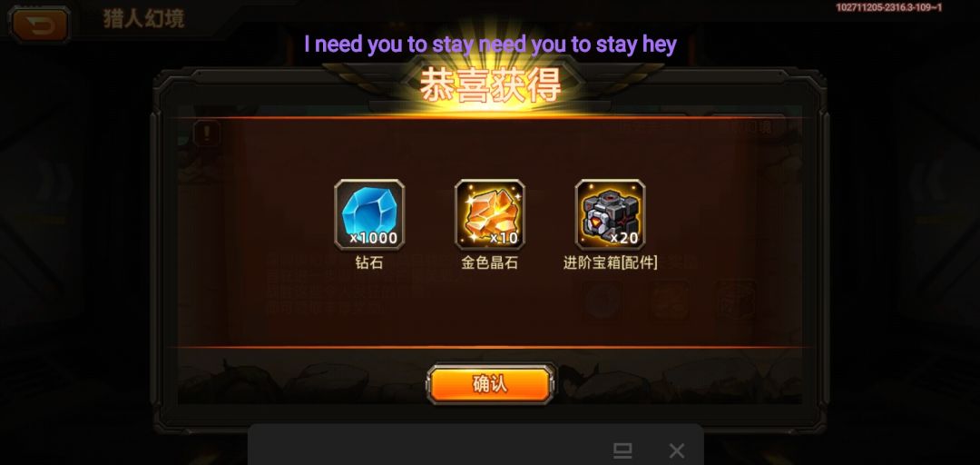The image size is (980, 465).
Task: Confirm rewards with the 确认 button
Action: coord(490,384)
